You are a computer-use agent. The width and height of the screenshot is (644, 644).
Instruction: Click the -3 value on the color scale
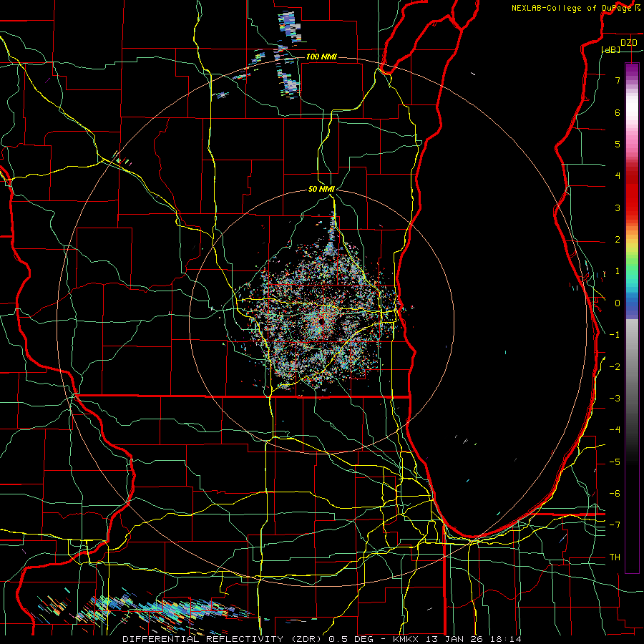pyautogui.click(x=615, y=399)
